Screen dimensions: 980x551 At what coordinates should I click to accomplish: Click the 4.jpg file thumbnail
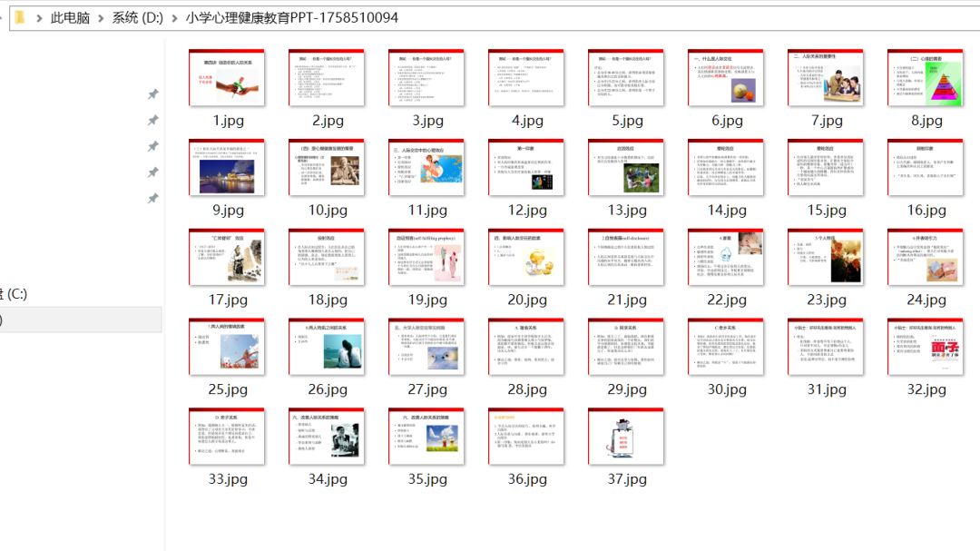pos(526,77)
